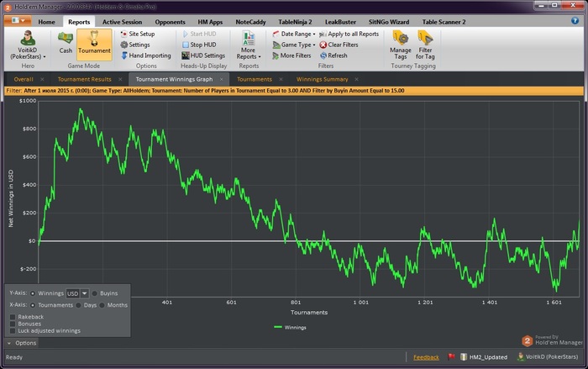Click the red flag status icon

[451, 356]
